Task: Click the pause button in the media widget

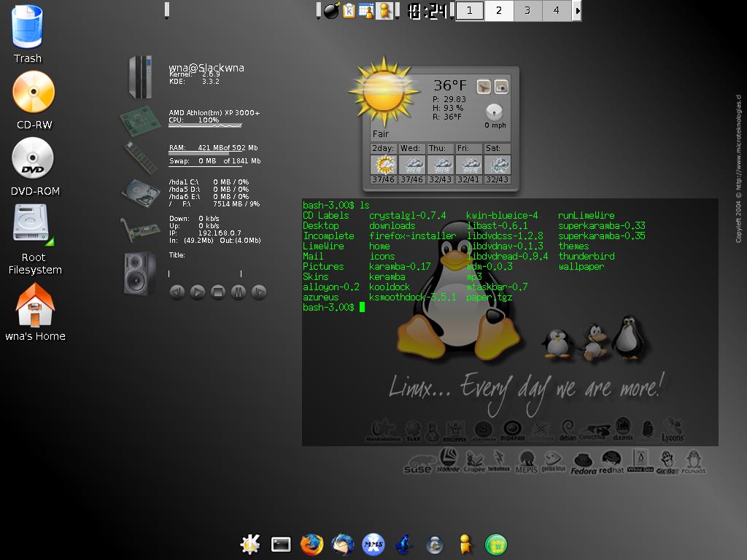Action: pyautogui.click(x=239, y=292)
